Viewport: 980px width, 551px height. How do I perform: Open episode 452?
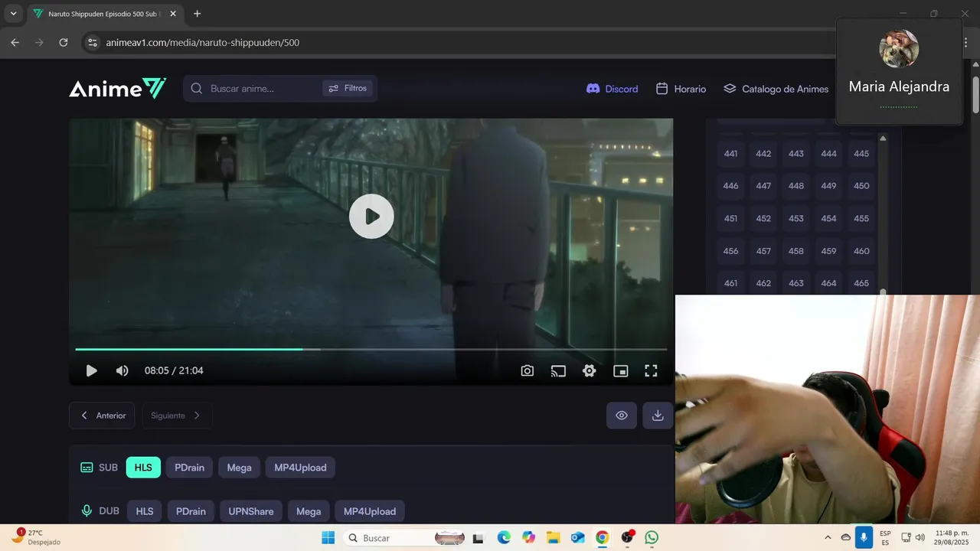click(763, 219)
